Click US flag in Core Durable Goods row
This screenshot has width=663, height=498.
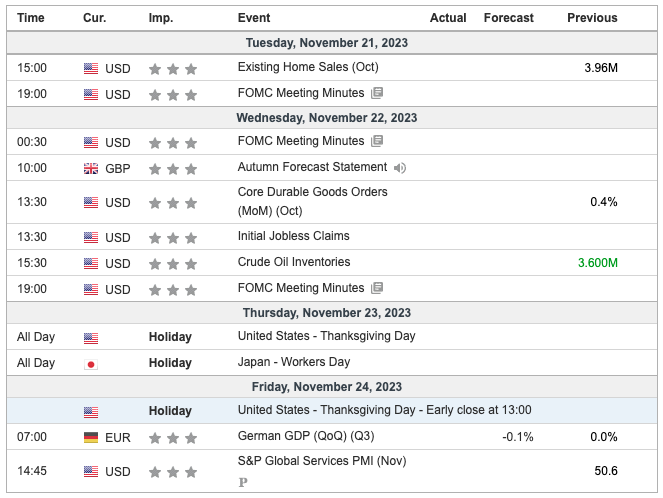click(x=91, y=202)
